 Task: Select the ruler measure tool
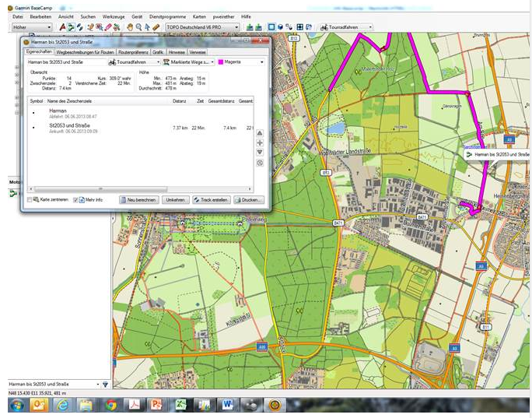click(156, 27)
